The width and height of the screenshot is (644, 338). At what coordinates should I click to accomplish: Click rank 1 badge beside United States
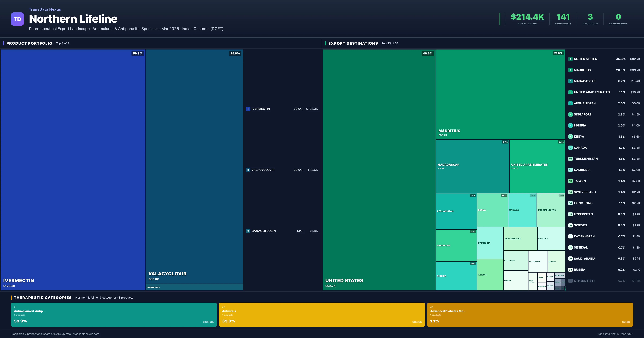570,59
